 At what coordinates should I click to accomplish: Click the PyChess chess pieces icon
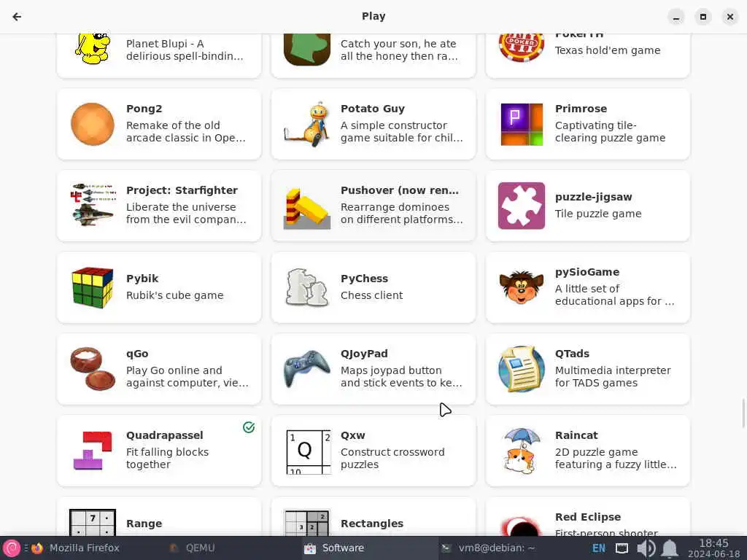pos(307,287)
